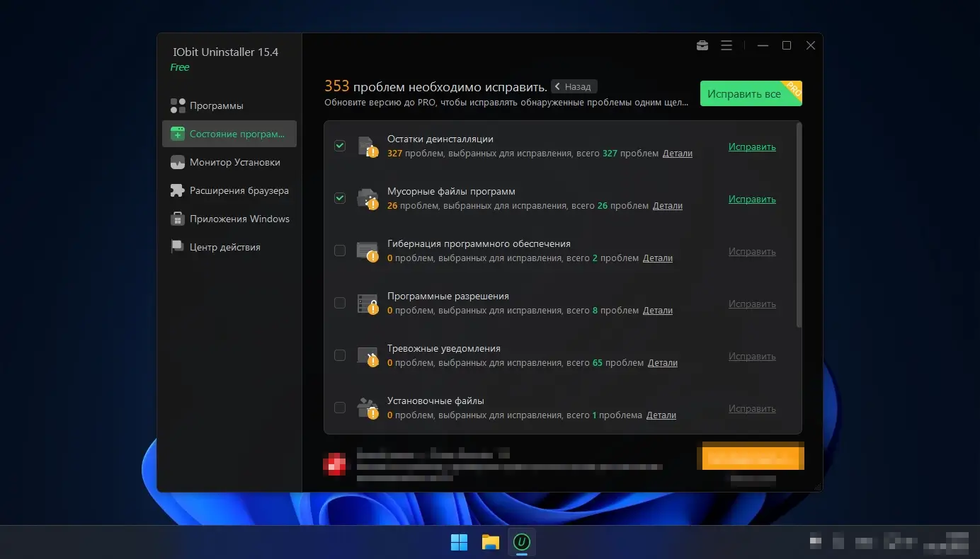The height and width of the screenshot is (559, 980).
Task: Click the red icon in the bottom banner
Action: [334, 463]
